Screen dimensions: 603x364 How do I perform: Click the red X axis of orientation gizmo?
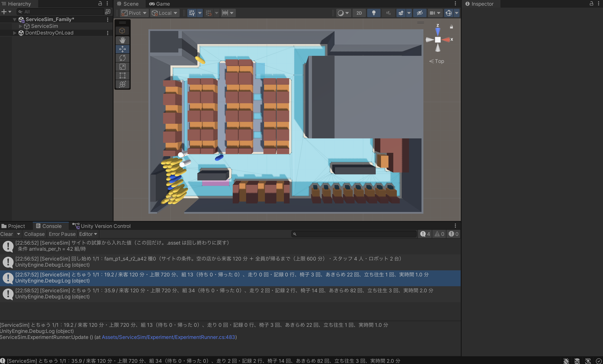pyautogui.click(x=446, y=40)
